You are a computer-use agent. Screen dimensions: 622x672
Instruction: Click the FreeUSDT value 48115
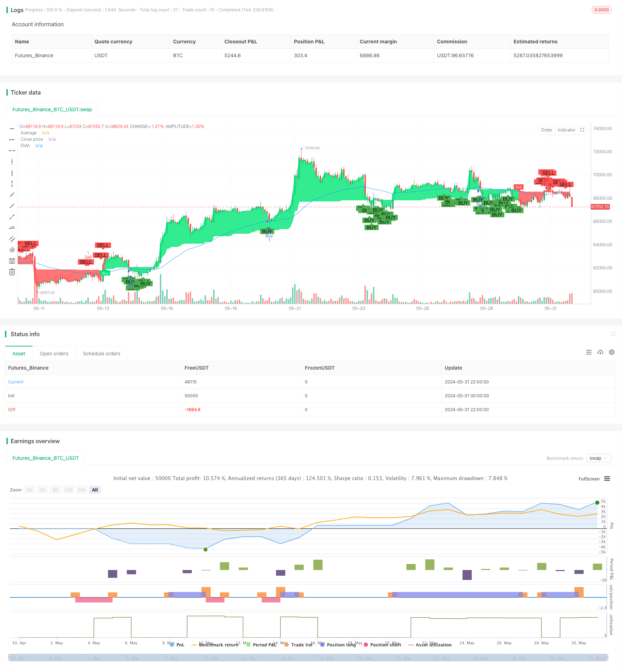coord(190,382)
